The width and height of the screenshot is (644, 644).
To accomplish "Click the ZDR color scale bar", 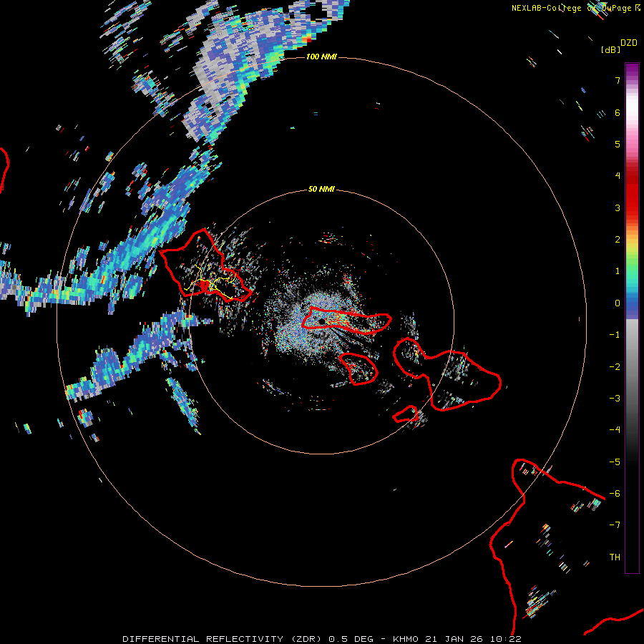I will (x=632, y=318).
